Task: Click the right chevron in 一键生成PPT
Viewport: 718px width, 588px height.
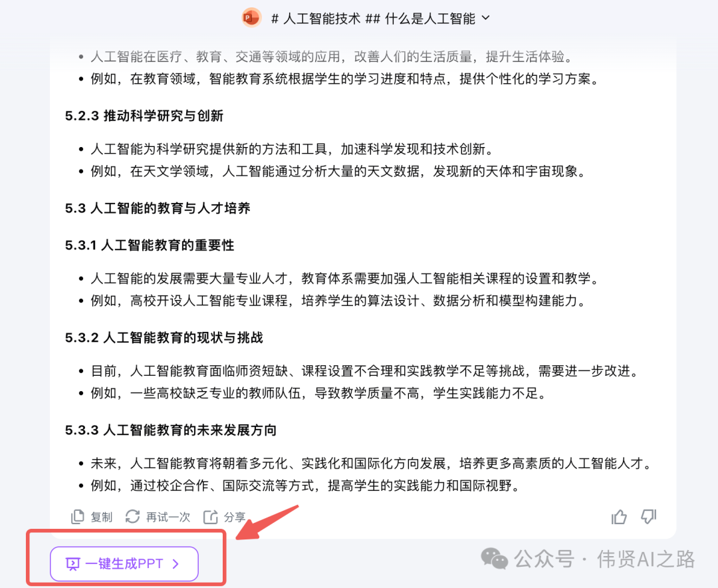Action: pyautogui.click(x=176, y=563)
